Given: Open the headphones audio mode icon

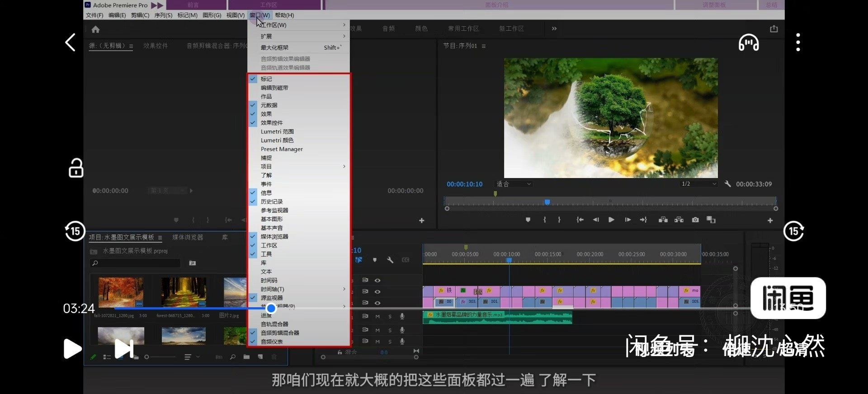Looking at the screenshot, I should click(749, 42).
